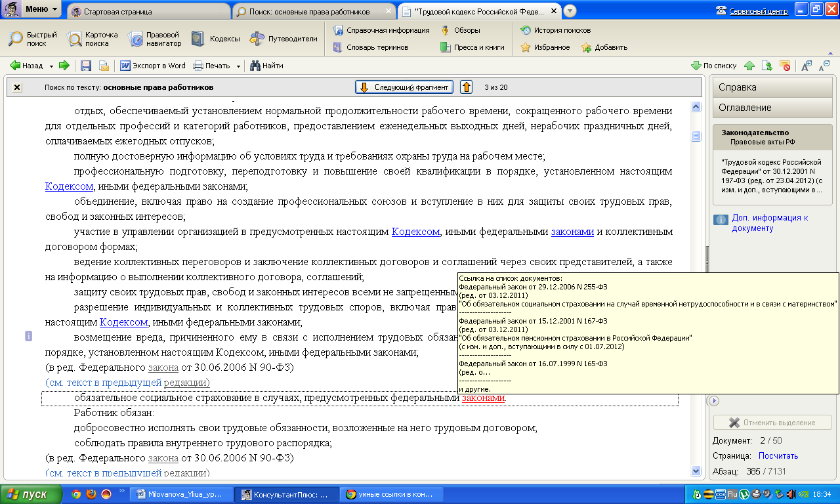The height and width of the screenshot is (504, 840).
Task: Open Путеводители guides
Action: pyautogui.click(x=283, y=39)
